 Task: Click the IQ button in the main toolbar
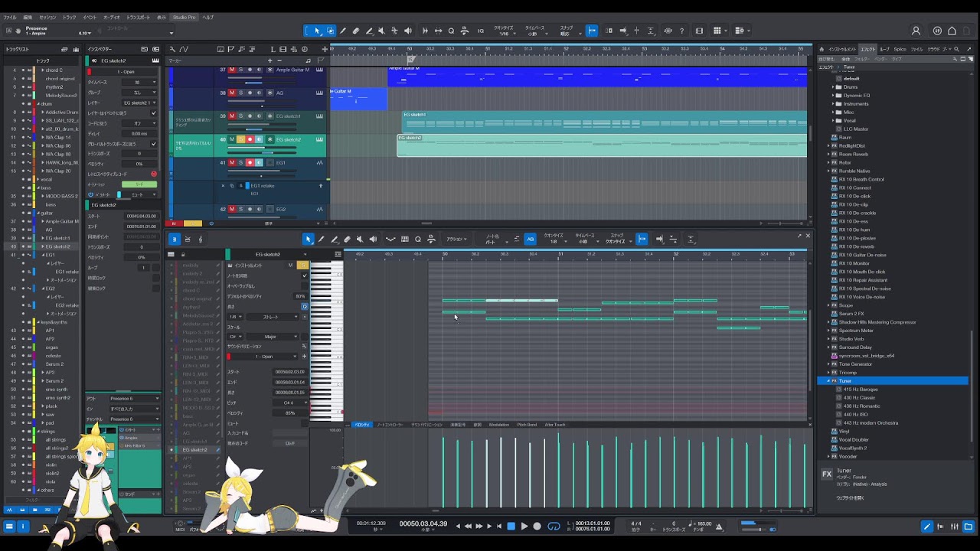pyautogui.click(x=481, y=31)
